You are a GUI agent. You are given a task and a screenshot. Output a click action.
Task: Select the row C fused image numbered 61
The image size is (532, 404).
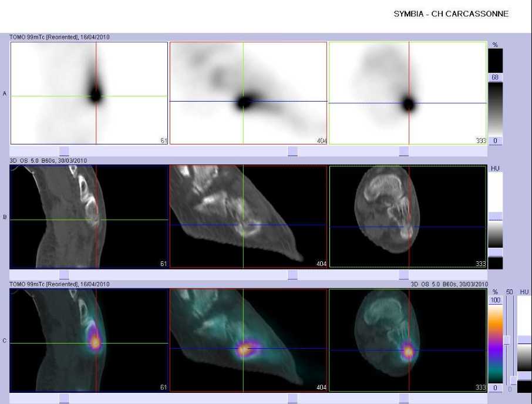pos(89,340)
